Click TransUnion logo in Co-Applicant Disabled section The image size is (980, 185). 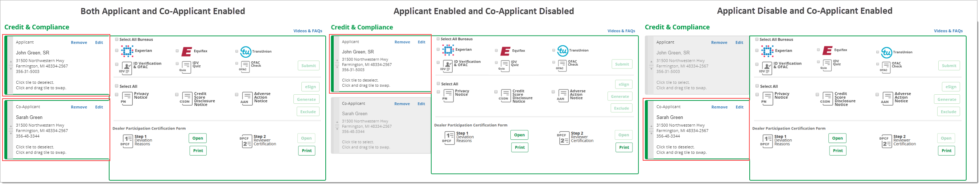click(563, 50)
